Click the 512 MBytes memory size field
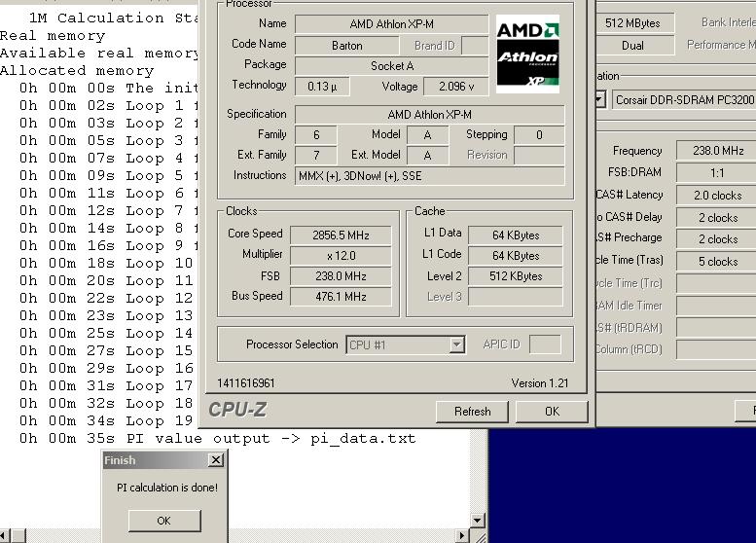Viewport: 756px width, 543px height. [633, 23]
